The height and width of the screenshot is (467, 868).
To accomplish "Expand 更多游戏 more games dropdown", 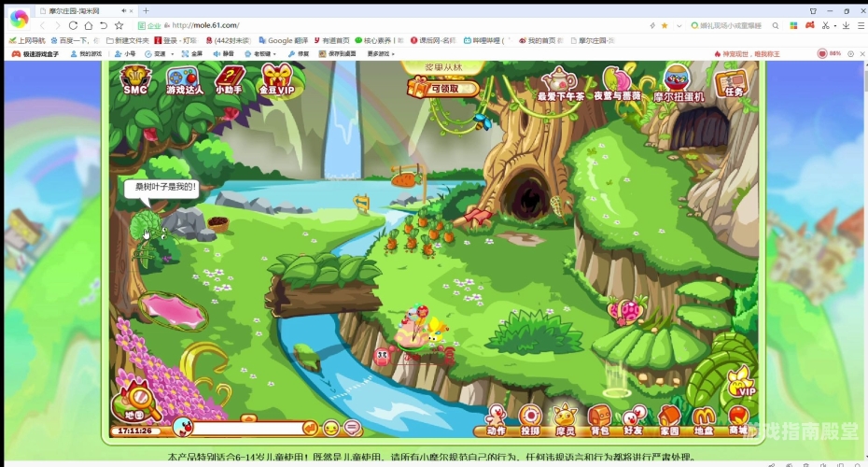I will [x=381, y=54].
